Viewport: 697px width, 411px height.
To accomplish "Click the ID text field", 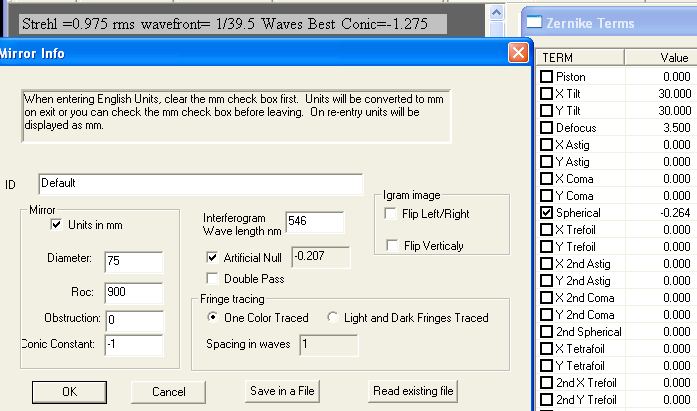I will [200, 184].
